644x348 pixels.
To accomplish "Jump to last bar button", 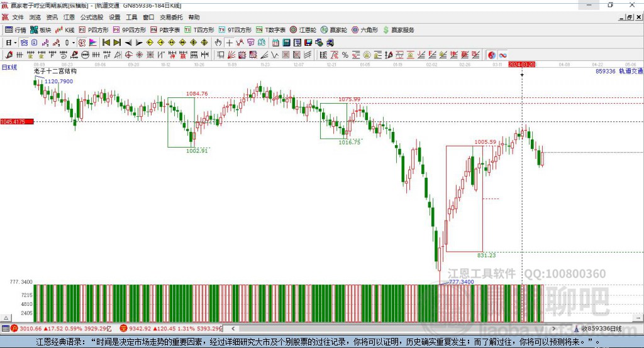I will click(117, 43).
